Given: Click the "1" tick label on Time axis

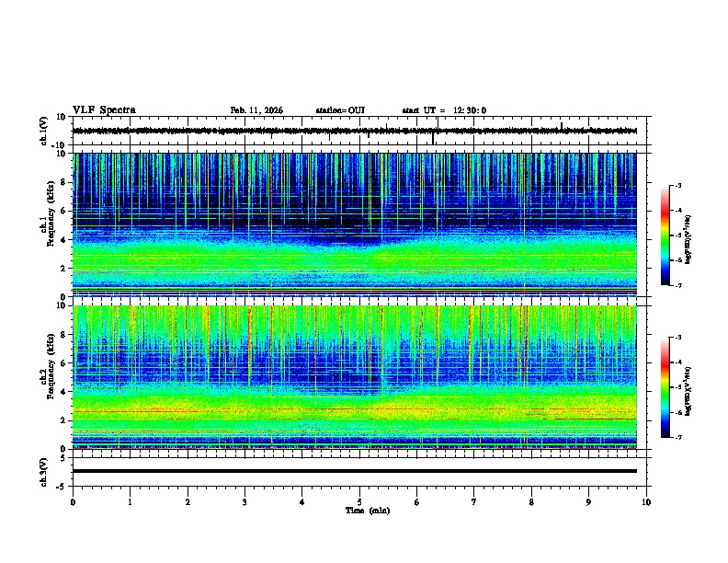Looking at the screenshot, I should pyautogui.click(x=131, y=502).
